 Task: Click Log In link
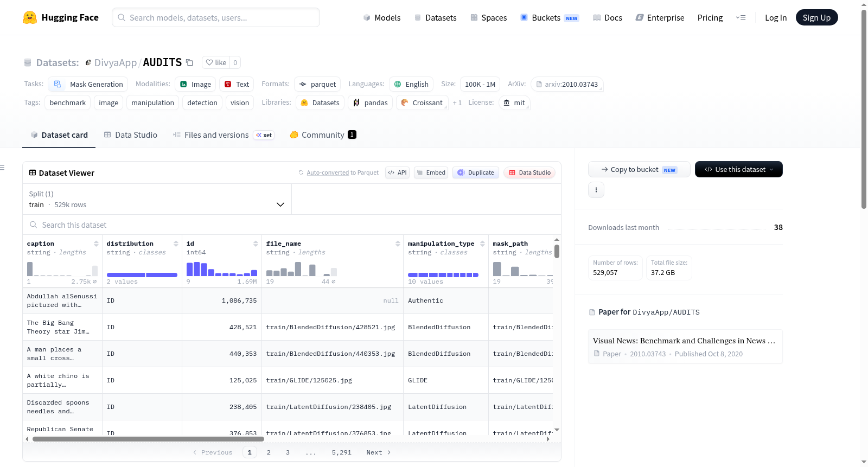[x=776, y=18]
